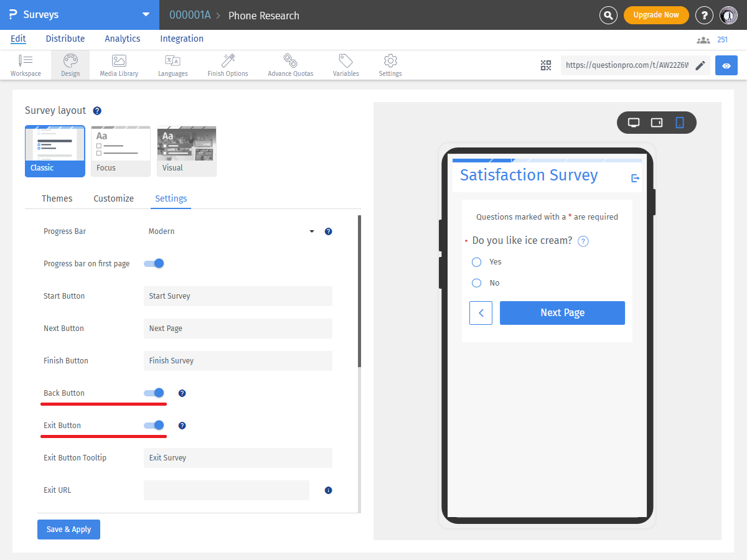Open the Surveys dropdown menu
The width and height of the screenshot is (747, 560).
(146, 14)
